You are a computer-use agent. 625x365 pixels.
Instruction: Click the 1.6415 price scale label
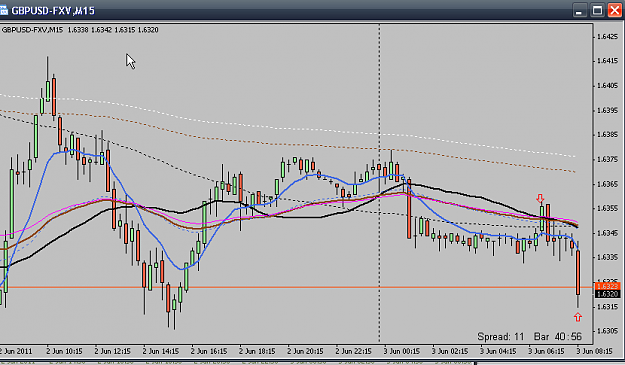click(607, 61)
